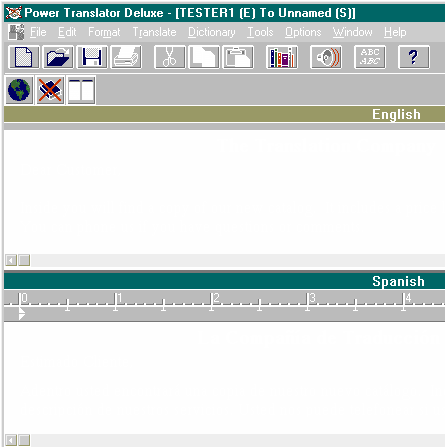
Task: Open the Dictionary menu
Action: (212, 32)
